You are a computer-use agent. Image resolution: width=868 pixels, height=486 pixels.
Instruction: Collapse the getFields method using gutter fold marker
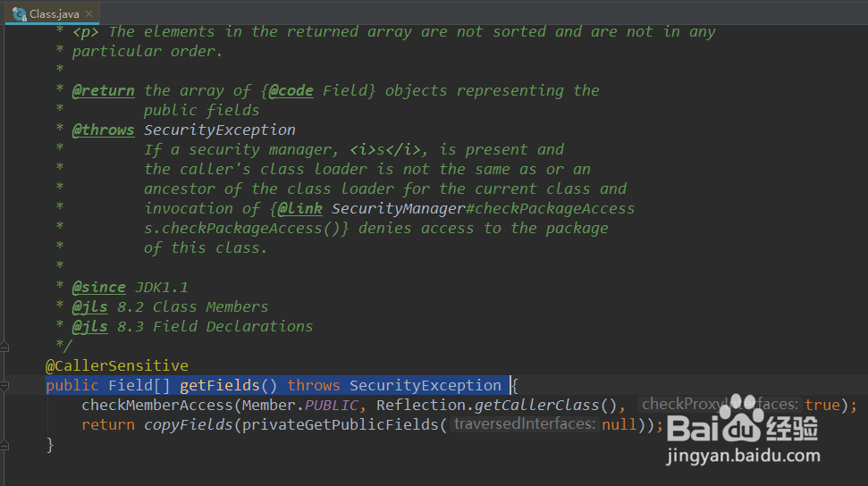pos(4,386)
